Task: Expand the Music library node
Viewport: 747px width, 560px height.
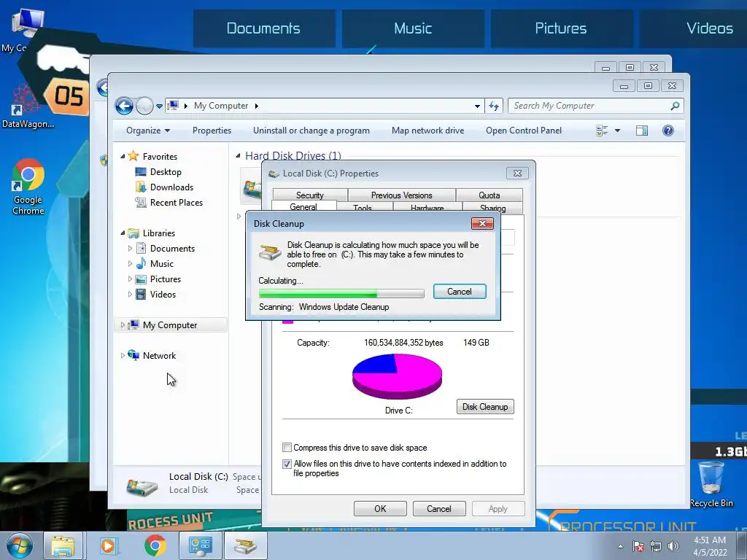Action: 130,263
